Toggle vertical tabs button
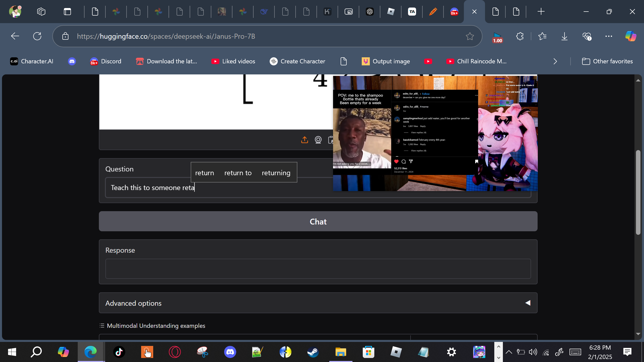The width and height of the screenshot is (644, 362). (67, 12)
